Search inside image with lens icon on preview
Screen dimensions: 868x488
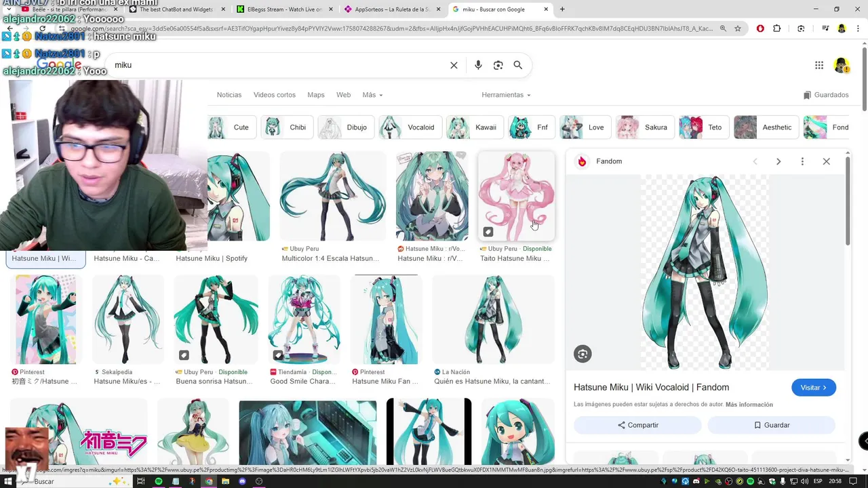[583, 354]
